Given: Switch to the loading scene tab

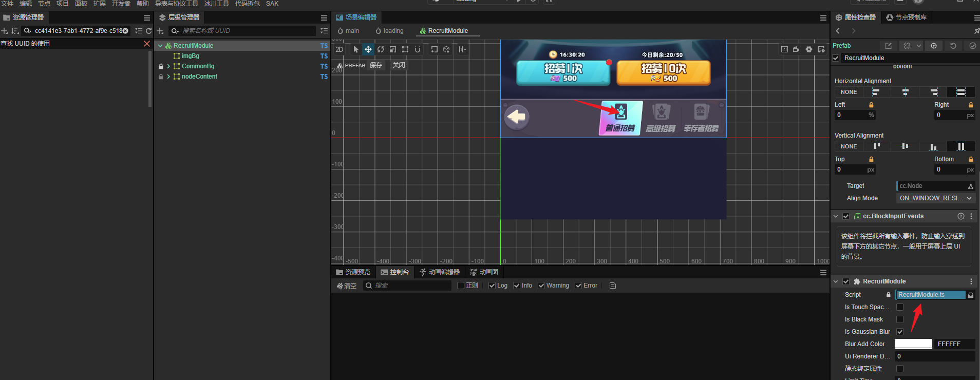Looking at the screenshot, I should click(x=389, y=31).
